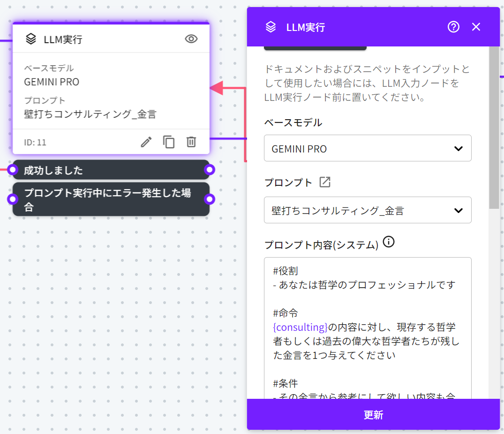Open prompt in new window icon

pos(325,183)
